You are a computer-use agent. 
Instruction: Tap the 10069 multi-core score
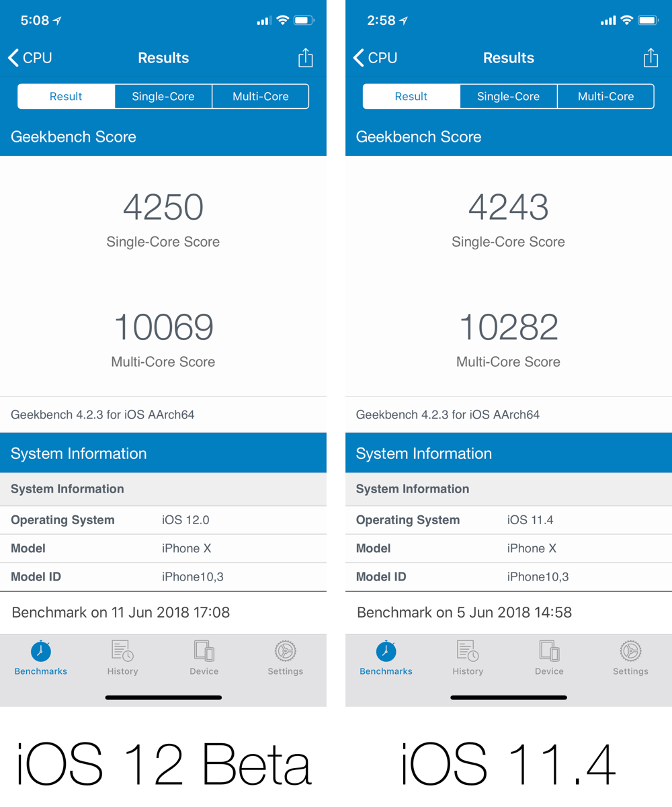163,327
